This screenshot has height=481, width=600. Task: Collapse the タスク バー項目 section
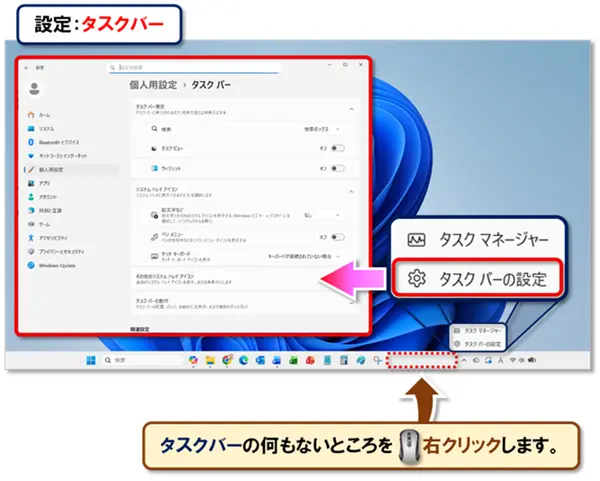[351, 109]
